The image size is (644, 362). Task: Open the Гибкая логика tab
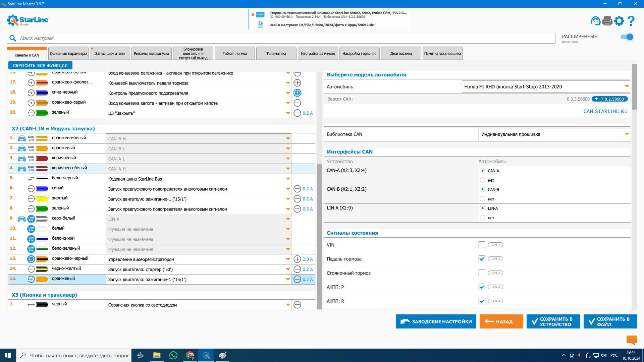click(235, 53)
